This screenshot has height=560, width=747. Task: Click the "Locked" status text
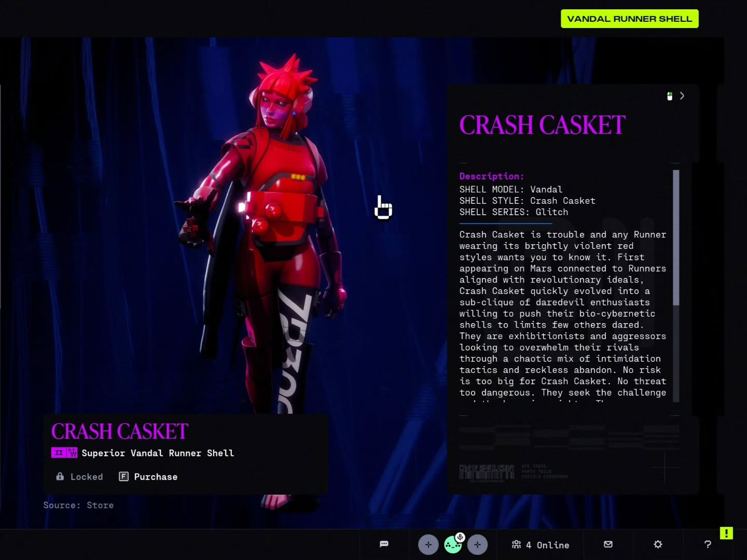(x=87, y=477)
